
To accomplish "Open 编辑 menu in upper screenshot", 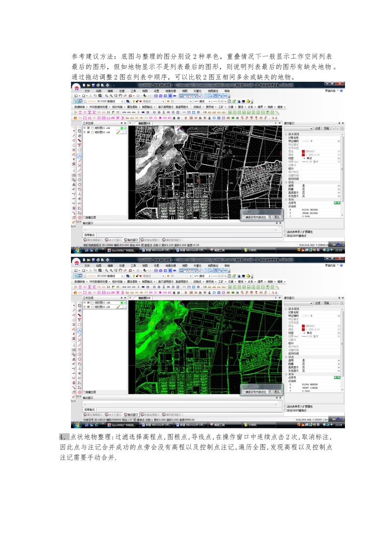I will coord(110,91).
